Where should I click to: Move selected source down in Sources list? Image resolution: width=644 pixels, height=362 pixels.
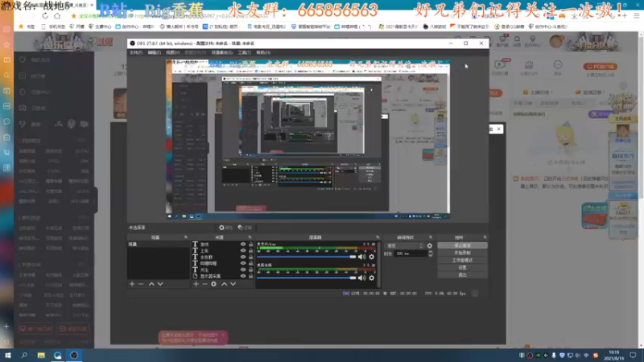(x=233, y=284)
